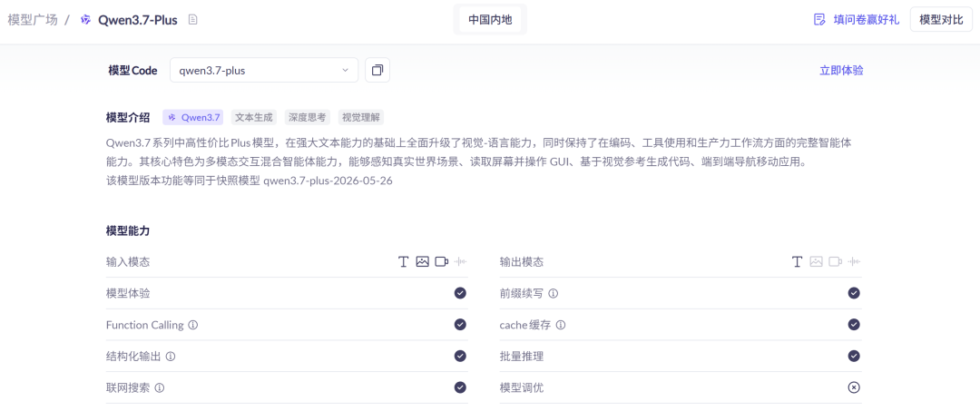This screenshot has height=411, width=980.
Task: Click the snapshot text qwen3.7-plus-2026-05-26
Action: [328, 181]
